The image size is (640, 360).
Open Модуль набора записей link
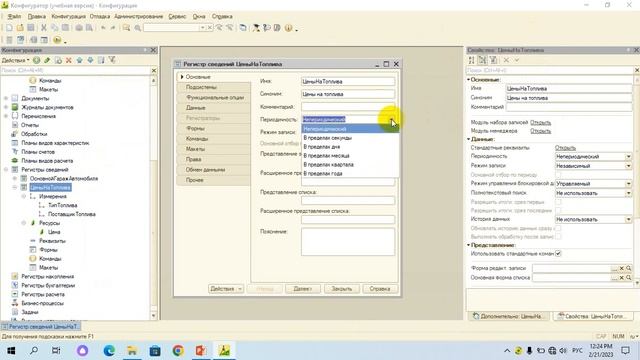540,122
